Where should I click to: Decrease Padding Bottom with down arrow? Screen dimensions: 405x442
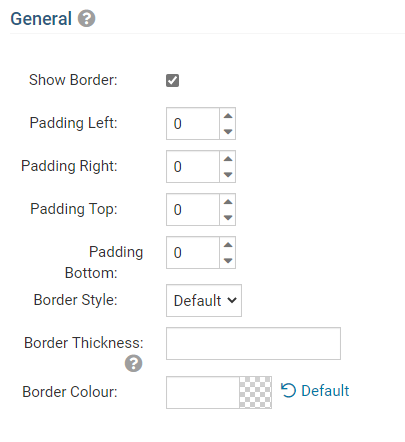pyautogui.click(x=228, y=260)
